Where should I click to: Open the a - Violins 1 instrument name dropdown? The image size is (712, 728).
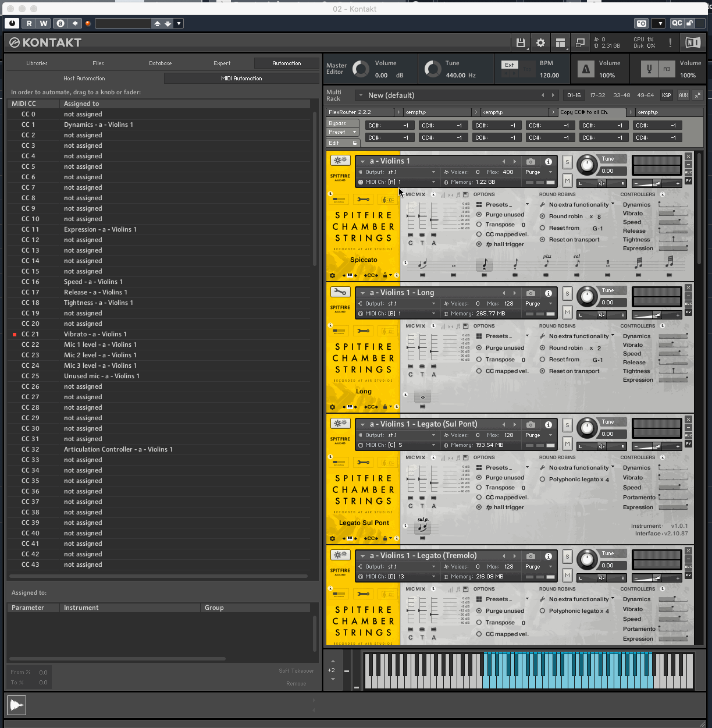[x=362, y=161]
